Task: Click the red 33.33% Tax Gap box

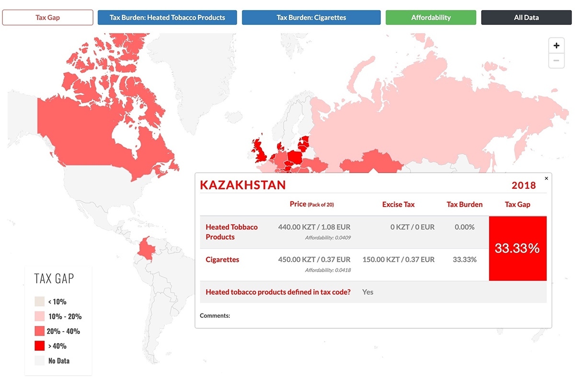Action: click(517, 248)
